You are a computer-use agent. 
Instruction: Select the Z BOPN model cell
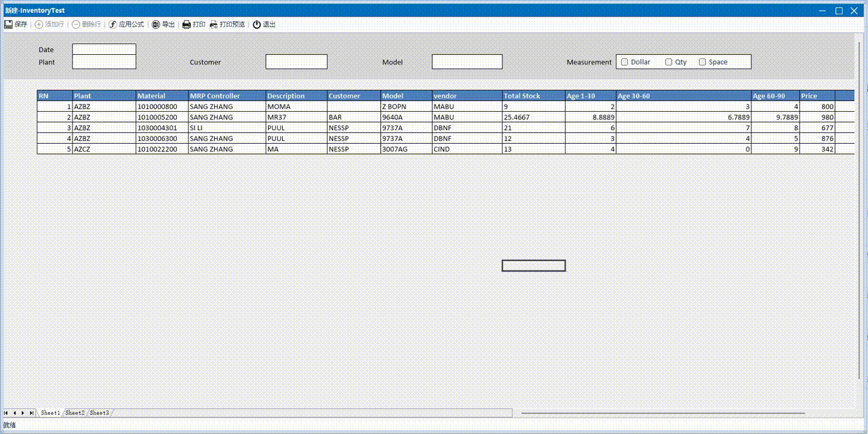(406, 106)
